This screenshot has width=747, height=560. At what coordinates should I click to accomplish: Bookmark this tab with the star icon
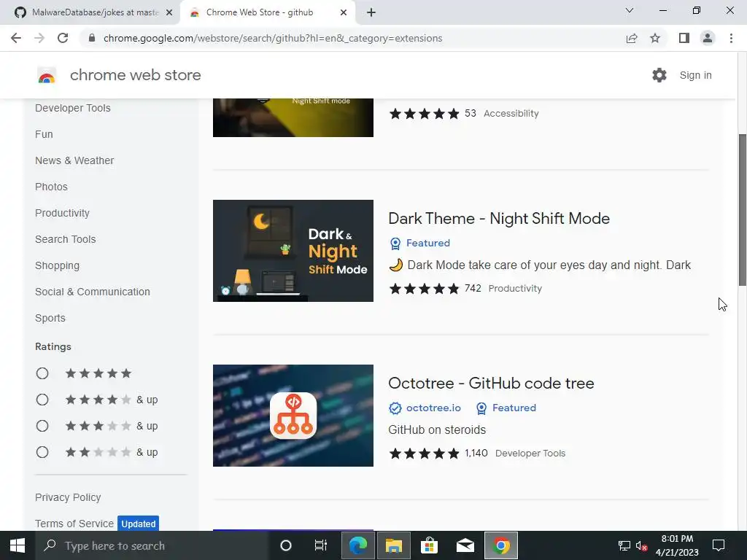coord(655,38)
